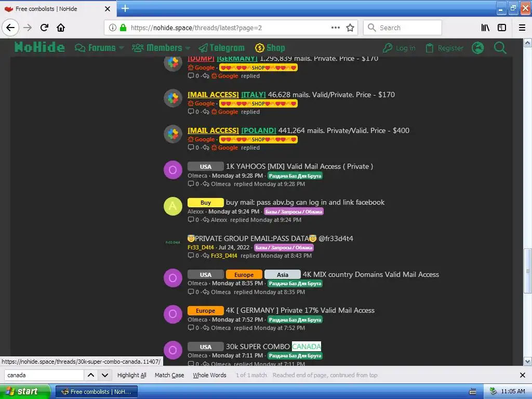Viewport: 532px width, 399px height.
Task: Close the find bar
Action: [x=523, y=375]
